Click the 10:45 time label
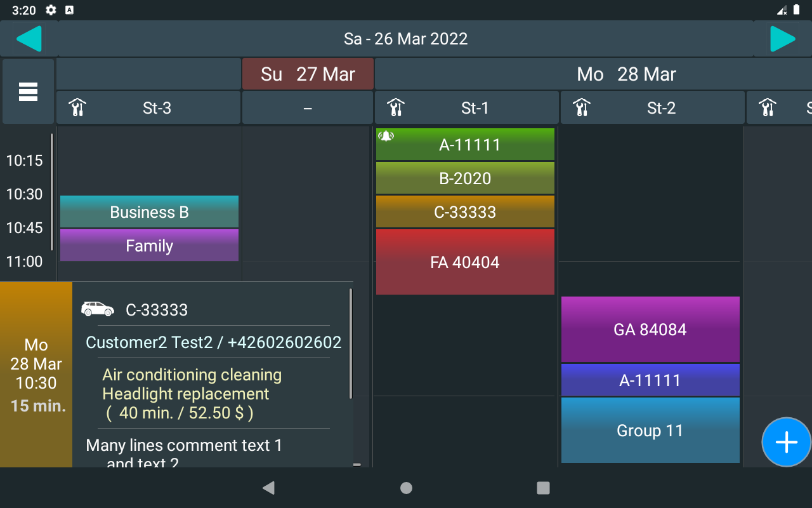Screen dimensions: 812x508 pos(25,228)
